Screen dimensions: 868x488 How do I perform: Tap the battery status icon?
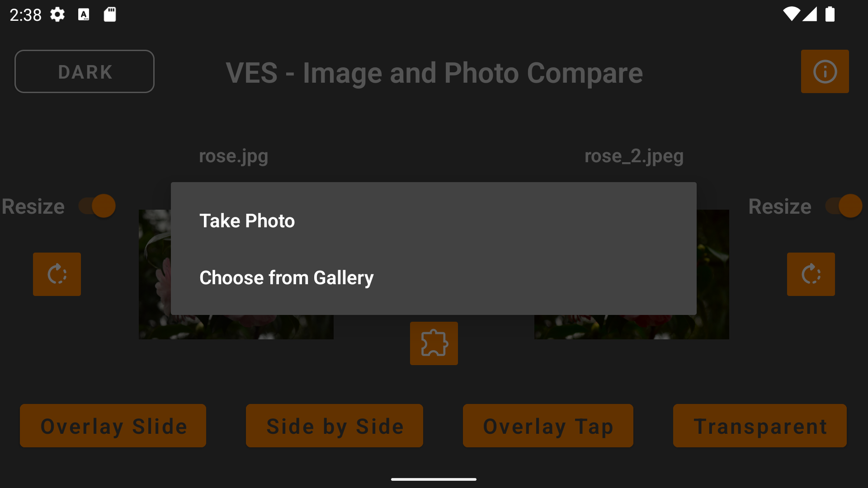click(830, 14)
